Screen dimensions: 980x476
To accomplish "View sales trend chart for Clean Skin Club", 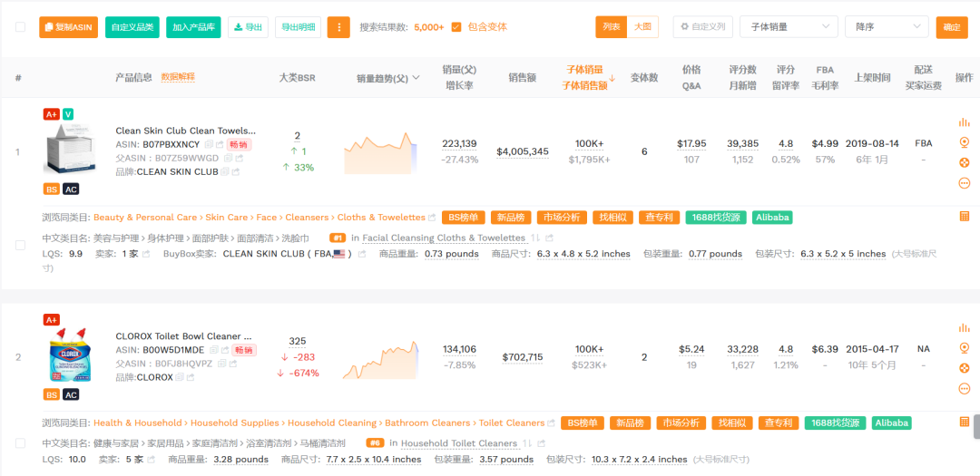I will 380,152.
